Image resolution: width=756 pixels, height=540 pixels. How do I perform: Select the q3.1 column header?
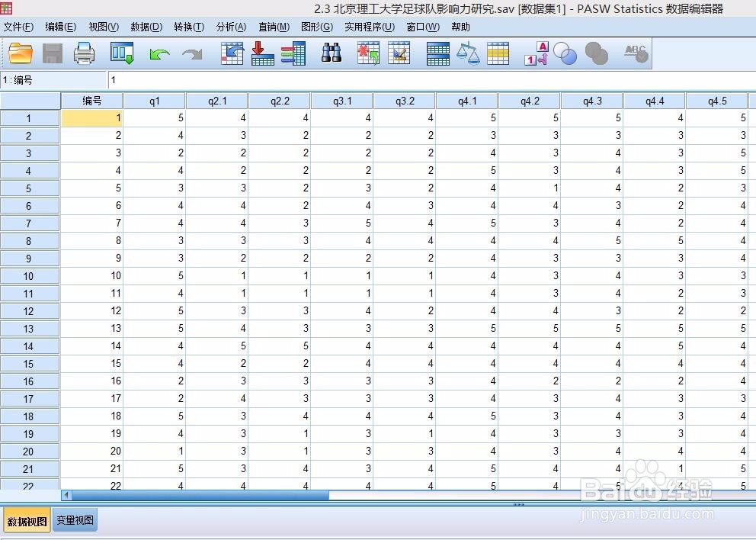pyautogui.click(x=342, y=101)
